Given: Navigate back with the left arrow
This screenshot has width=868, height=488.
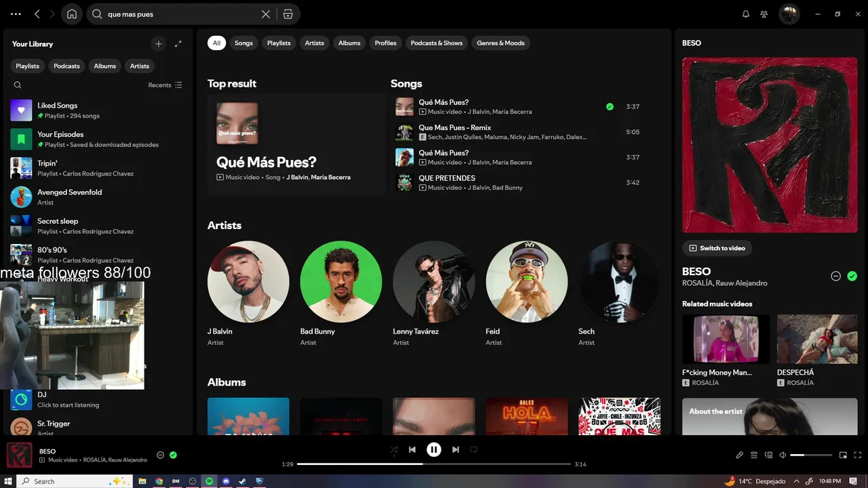Looking at the screenshot, I should (37, 14).
